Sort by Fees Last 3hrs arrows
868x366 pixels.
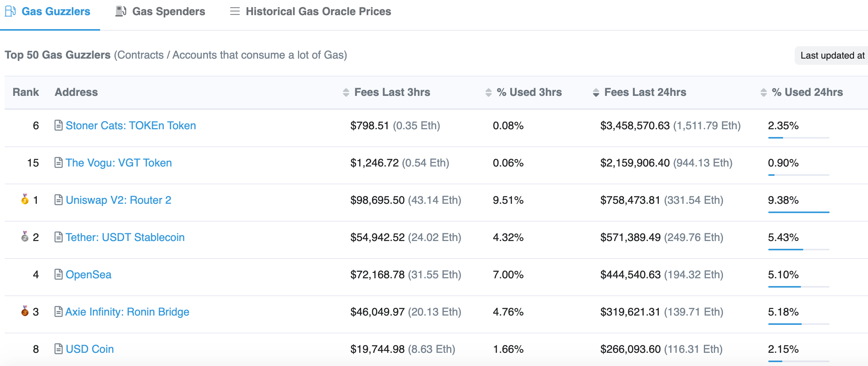346,92
